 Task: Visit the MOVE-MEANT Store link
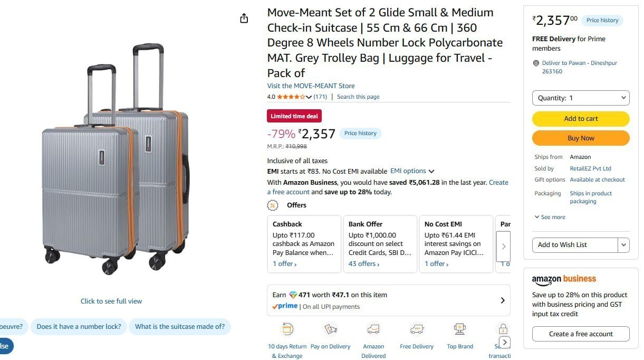click(x=311, y=86)
